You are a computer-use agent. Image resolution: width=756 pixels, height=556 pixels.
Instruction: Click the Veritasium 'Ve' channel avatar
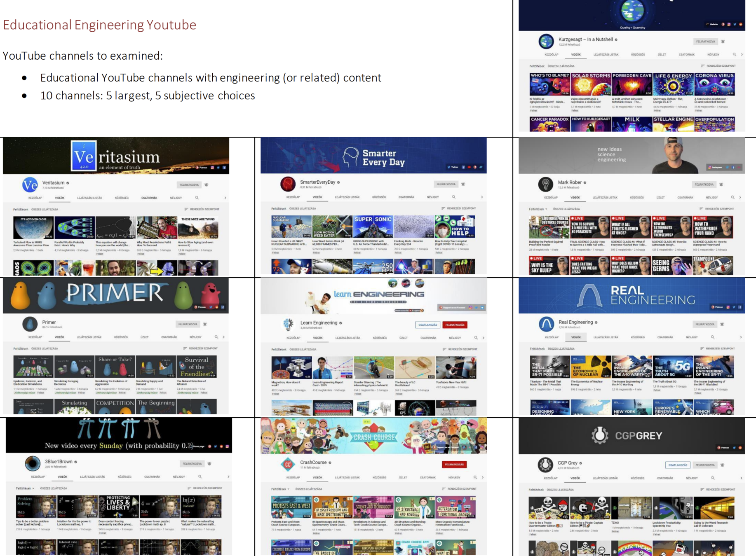30,185
